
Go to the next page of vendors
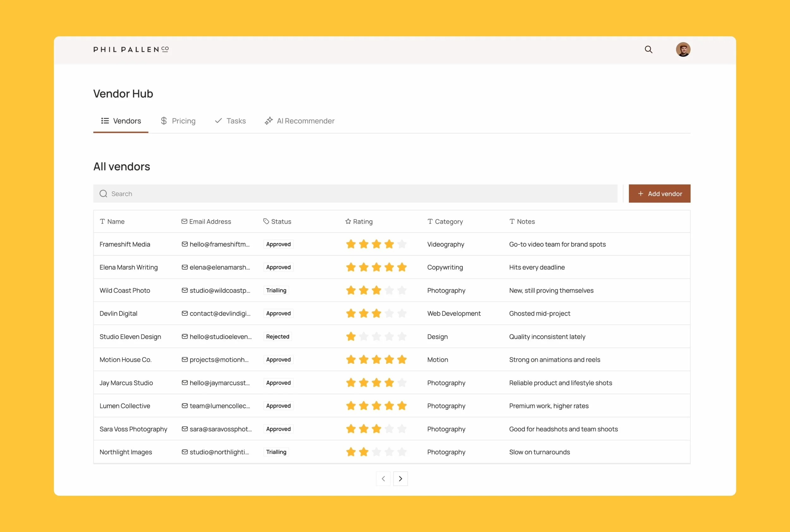coord(400,479)
